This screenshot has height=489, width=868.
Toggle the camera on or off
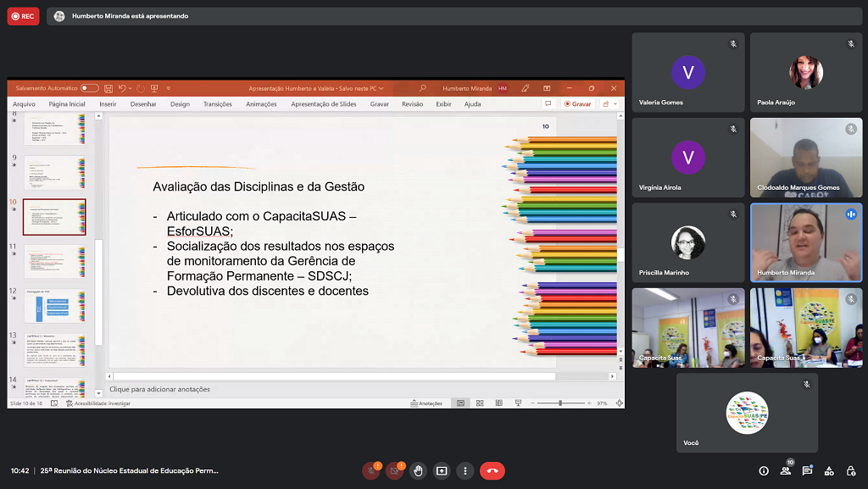pos(394,470)
